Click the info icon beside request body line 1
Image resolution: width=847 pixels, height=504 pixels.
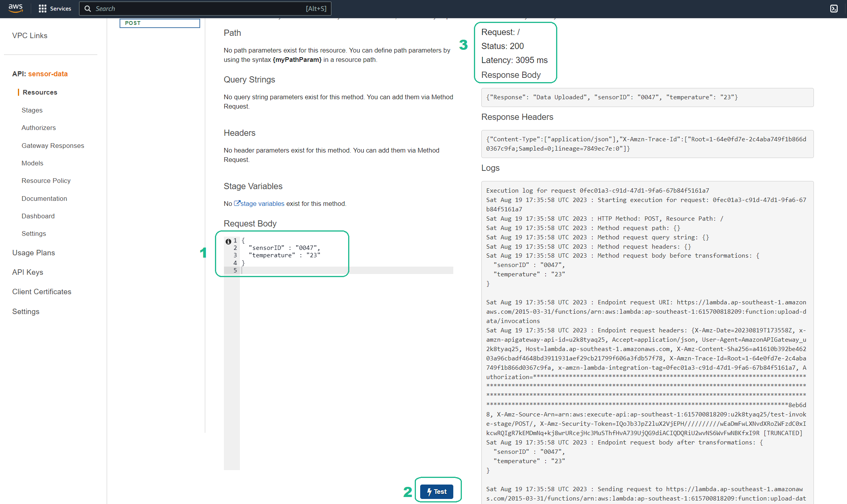228,241
